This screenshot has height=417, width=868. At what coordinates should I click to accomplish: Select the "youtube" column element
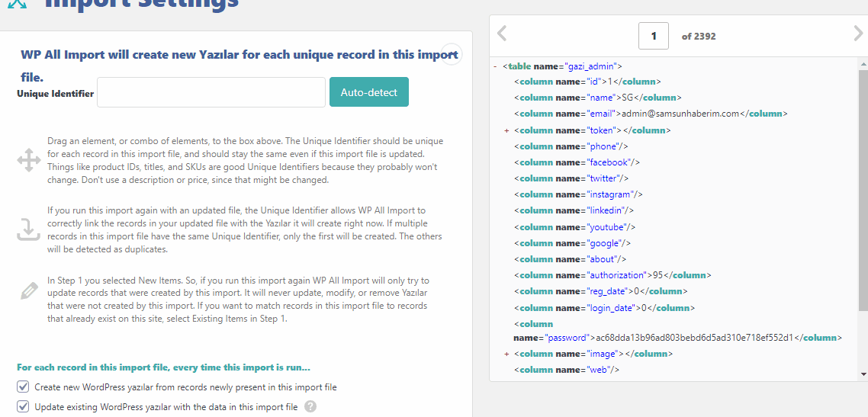574,226
